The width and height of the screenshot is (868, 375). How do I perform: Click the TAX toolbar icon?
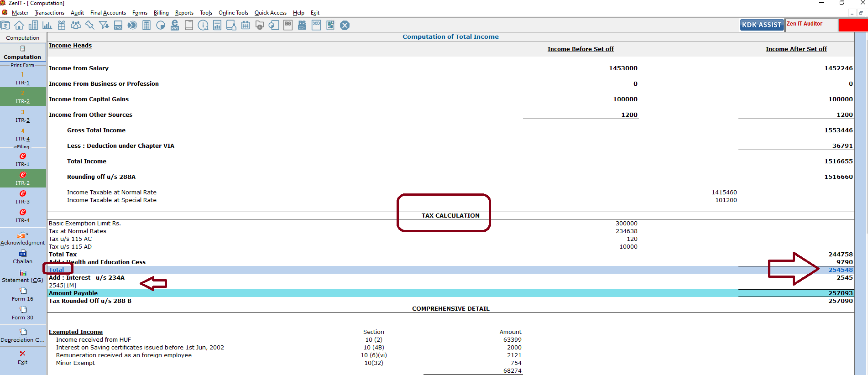click(118, 25)
